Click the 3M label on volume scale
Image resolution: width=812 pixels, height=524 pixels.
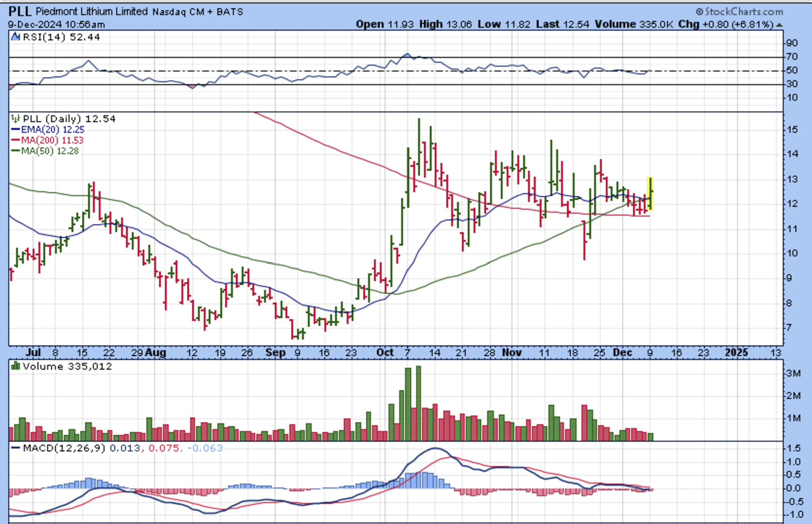793,373
